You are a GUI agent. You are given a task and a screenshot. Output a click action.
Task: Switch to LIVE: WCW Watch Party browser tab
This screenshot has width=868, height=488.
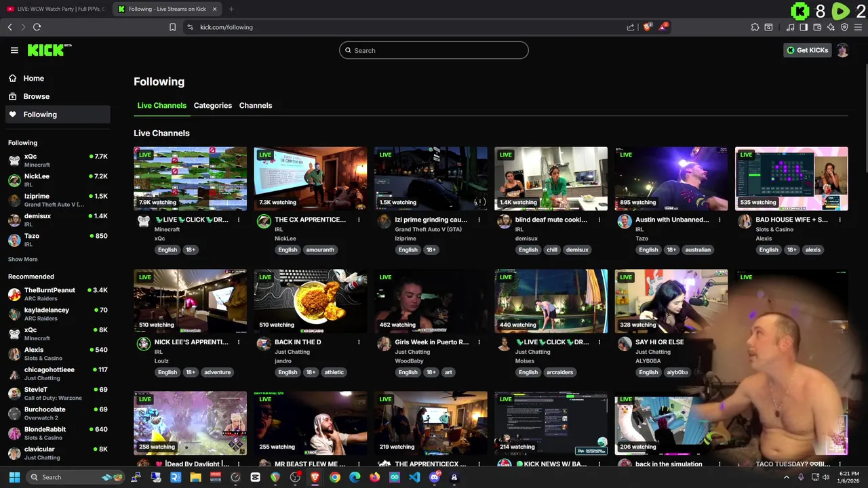[56, 9]
